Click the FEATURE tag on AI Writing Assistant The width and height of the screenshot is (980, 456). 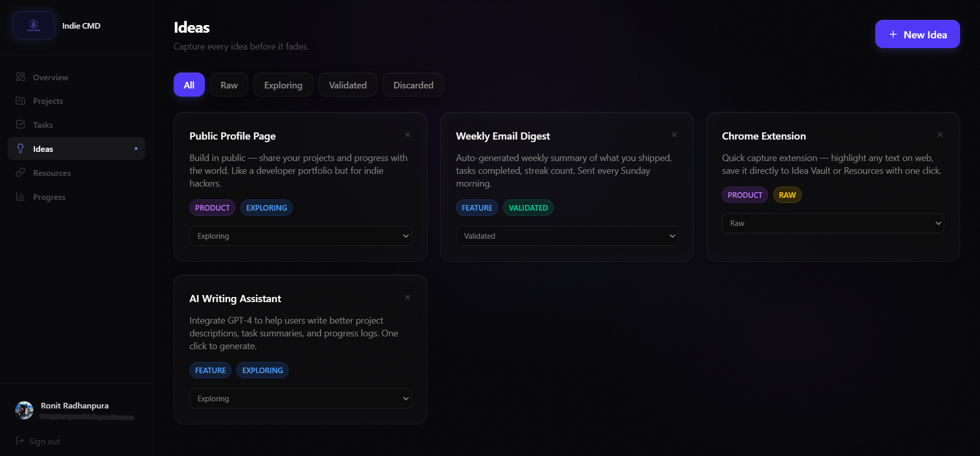point(210,370)
